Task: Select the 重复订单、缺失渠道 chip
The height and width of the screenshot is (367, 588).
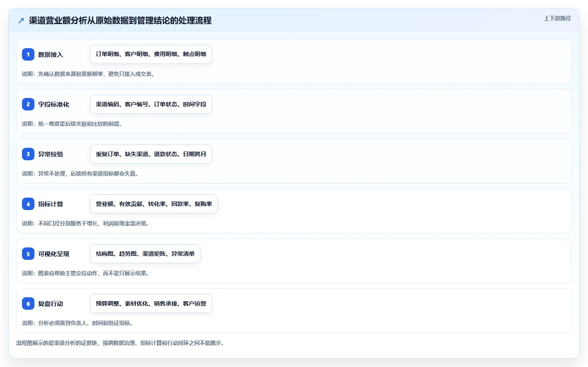Action: coord(151,154)
